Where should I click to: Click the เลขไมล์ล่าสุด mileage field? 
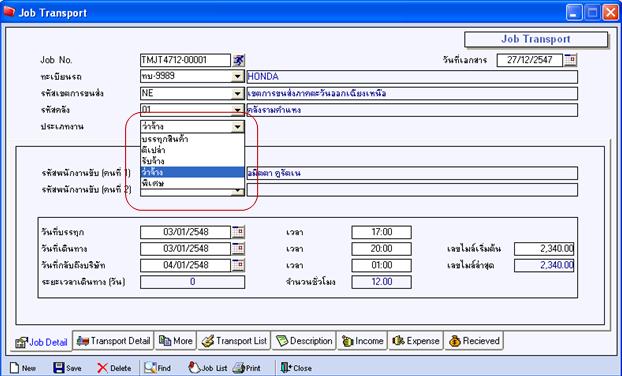(x=544, y=265)
